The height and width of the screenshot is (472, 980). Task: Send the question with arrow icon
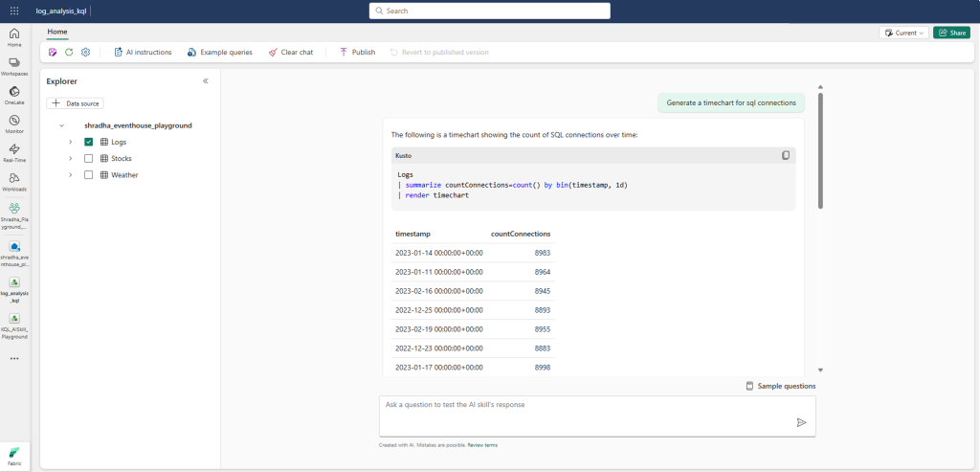801,422
